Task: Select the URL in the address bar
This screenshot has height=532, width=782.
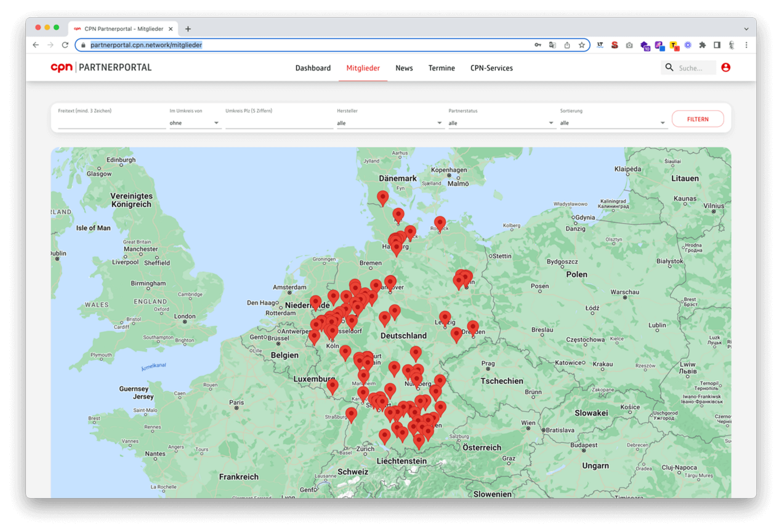Action: [x=146, y=45]
